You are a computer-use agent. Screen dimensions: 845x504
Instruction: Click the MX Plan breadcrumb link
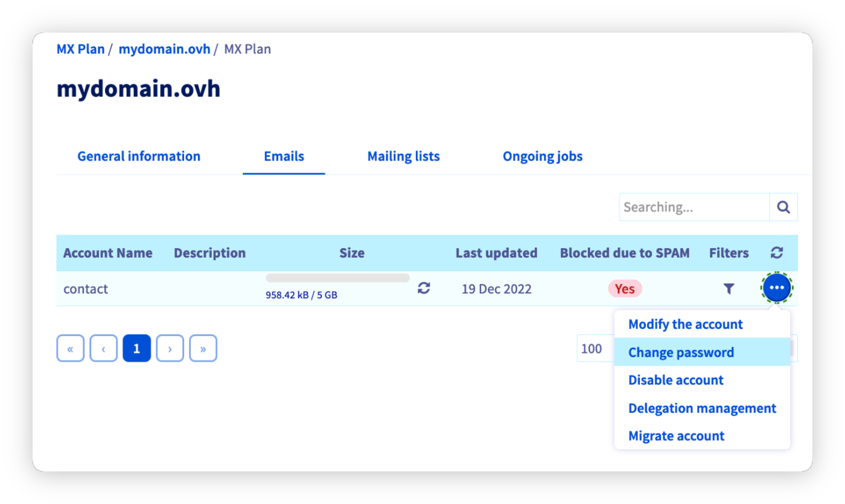(x=80, y=49)
